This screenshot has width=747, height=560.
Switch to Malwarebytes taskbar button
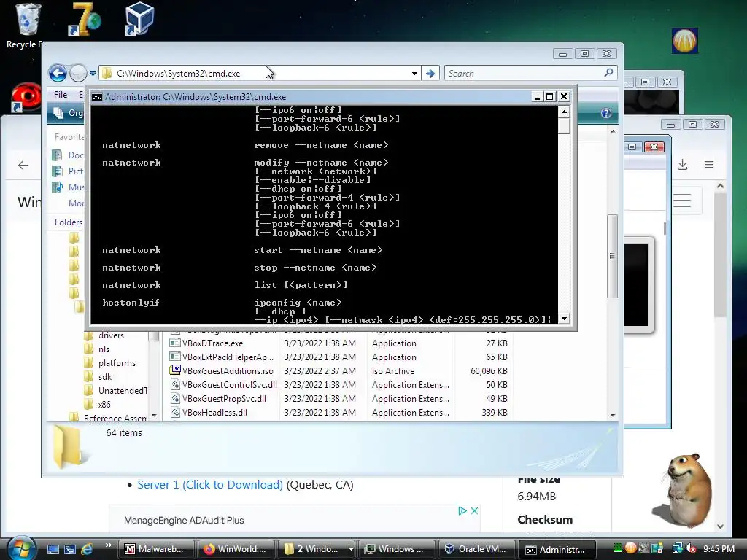coord(156,549)
